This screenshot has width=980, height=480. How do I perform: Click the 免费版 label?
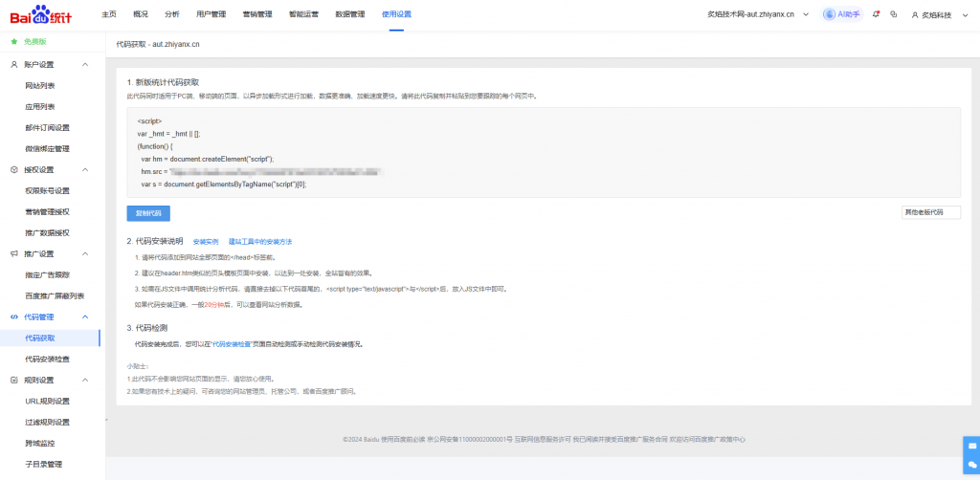(x=35, y=42)
